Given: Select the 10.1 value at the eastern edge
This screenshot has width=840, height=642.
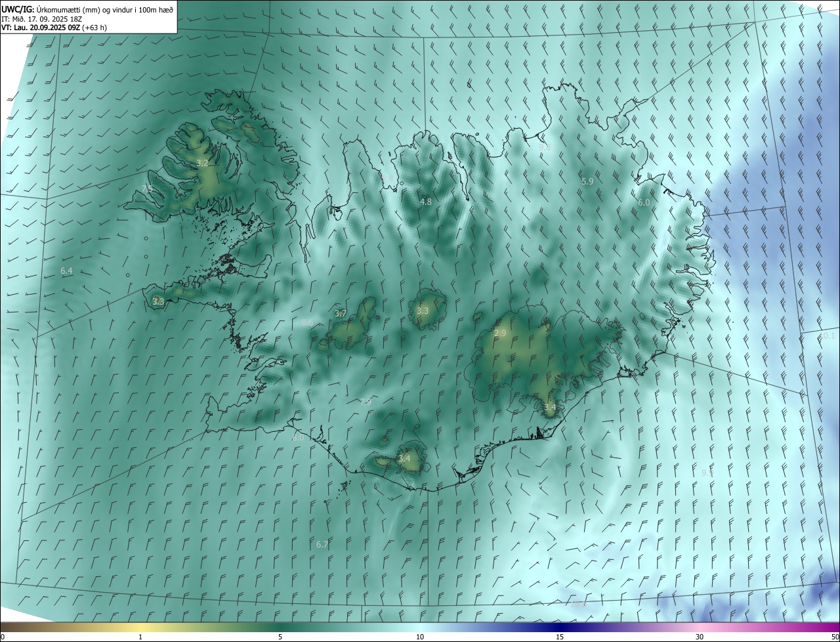Looking at the screenshot, I should tap(826, 336).
